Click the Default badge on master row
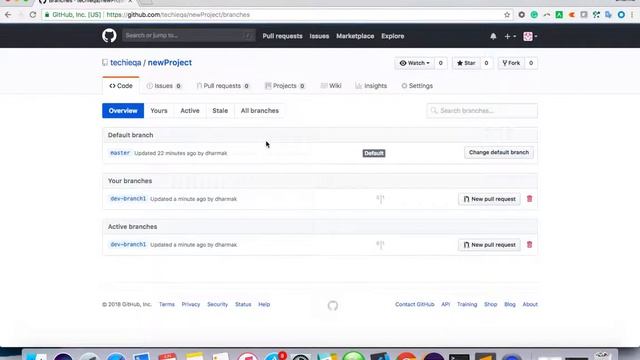Image resolution: width=640 pixels, height=360 pixels. click(374, 153)
